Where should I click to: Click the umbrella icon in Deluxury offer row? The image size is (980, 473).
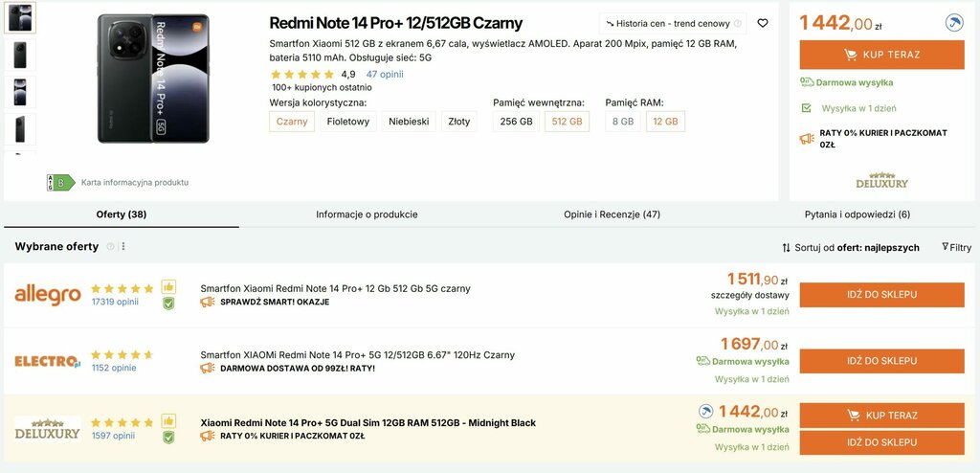tap(705, 412)
